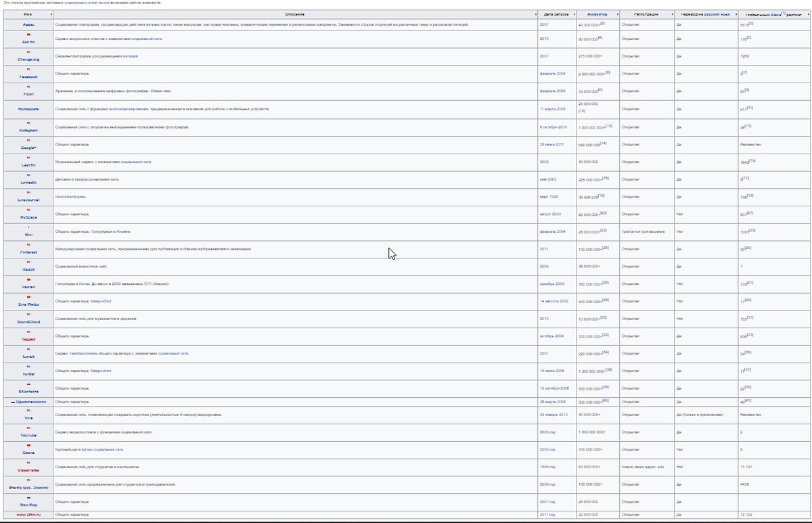The image size is (812, 523).
Task: Open the foursquare article link
Action: pyautogui.click(x=28, y=109)
